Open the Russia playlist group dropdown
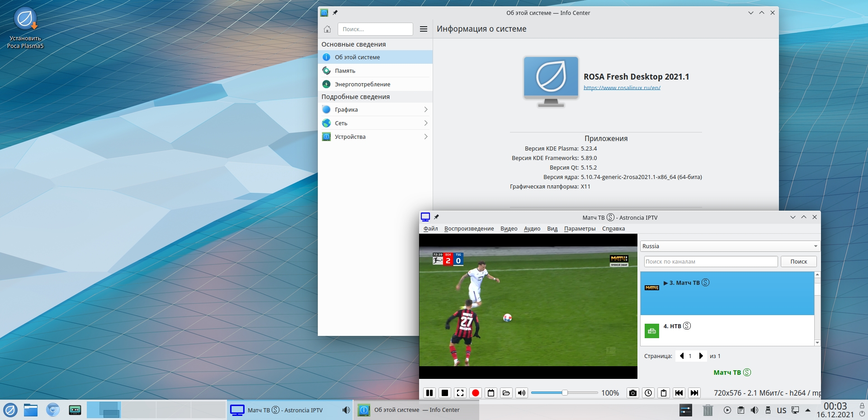This screenshot has width=868, height=420. [729, 246]
